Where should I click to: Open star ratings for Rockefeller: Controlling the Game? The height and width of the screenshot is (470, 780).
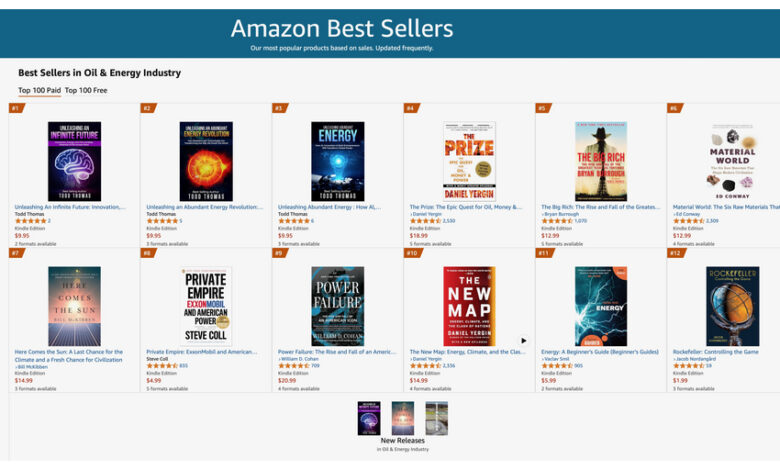pyautogui.click(x=689, y=366)
